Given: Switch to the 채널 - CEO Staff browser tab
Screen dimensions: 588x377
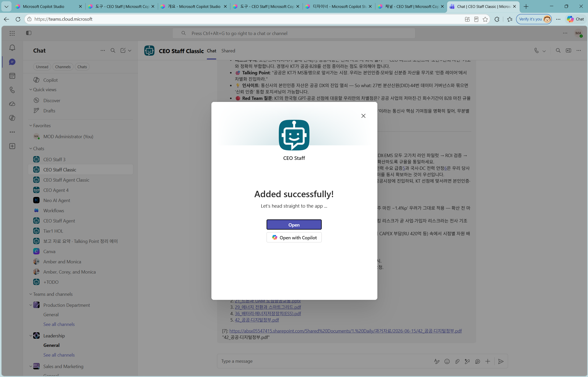Looking at the screenshot, I should click(411, 6).
